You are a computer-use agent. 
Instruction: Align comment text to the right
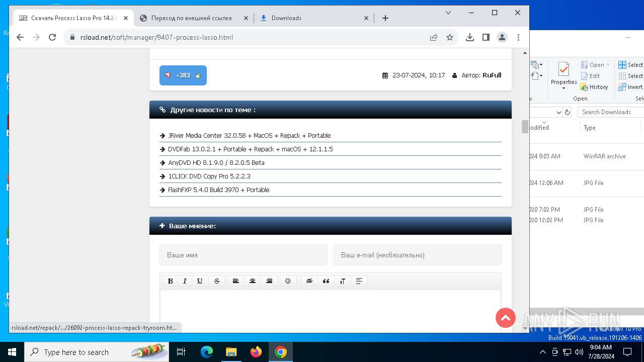(x=269, y=281)
